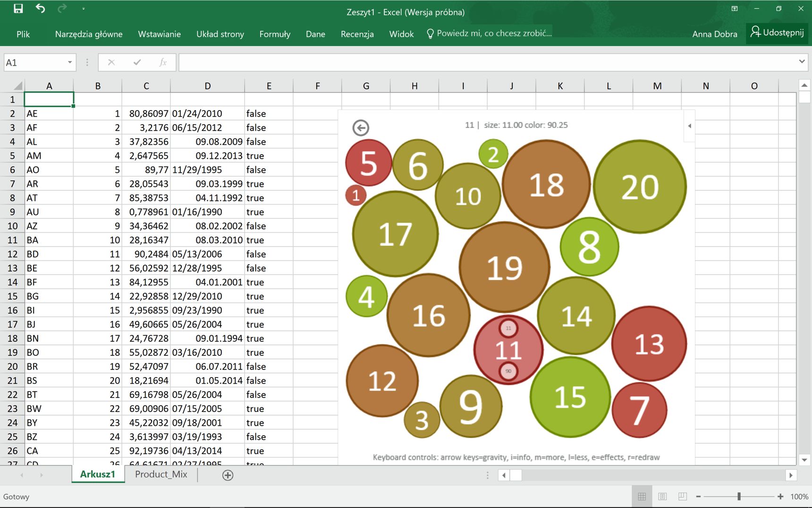Screen dimensions: 812x508
Task: Switch to Page Break Preview icon
Action: click(682, 497)
